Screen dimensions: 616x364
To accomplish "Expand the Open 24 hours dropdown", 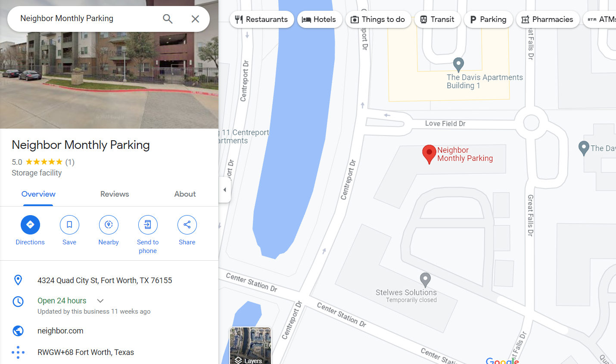I will pos(100,301).
